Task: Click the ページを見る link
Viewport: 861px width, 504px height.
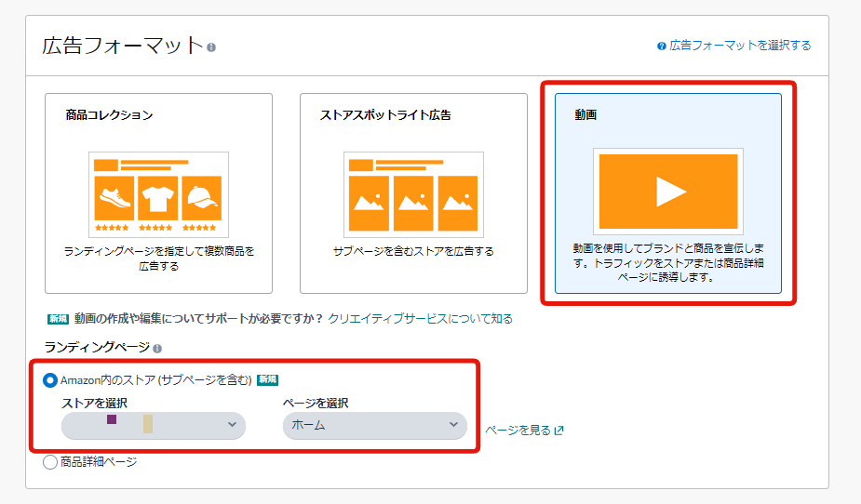Action: (518, 431)
